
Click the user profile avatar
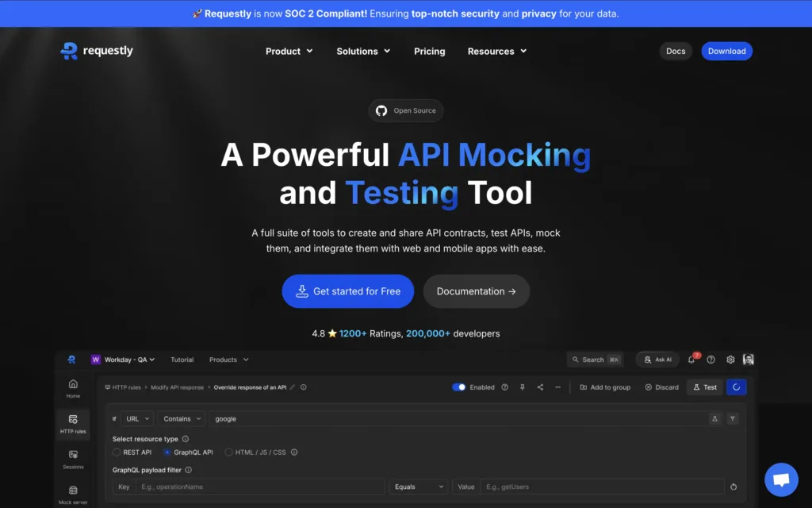749,360
